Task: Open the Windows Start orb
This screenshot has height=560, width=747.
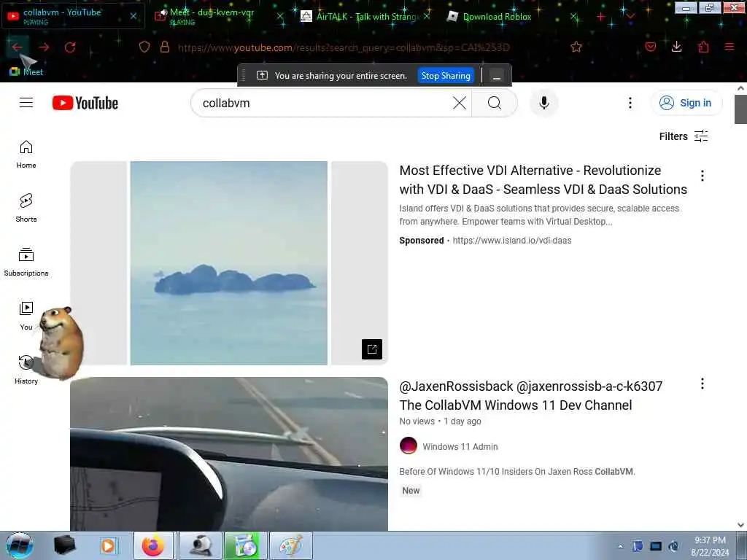Action: [x=19, y=545]
